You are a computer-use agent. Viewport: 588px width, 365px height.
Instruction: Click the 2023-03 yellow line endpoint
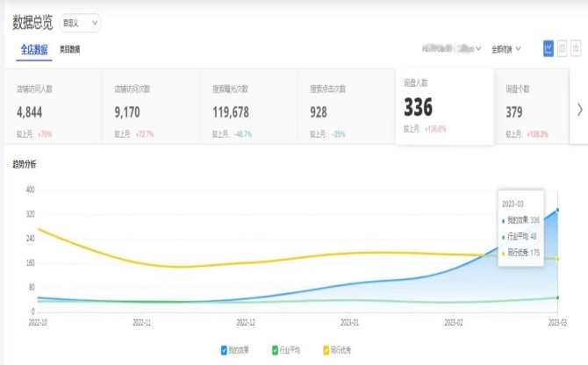click(x=557, y=259)
